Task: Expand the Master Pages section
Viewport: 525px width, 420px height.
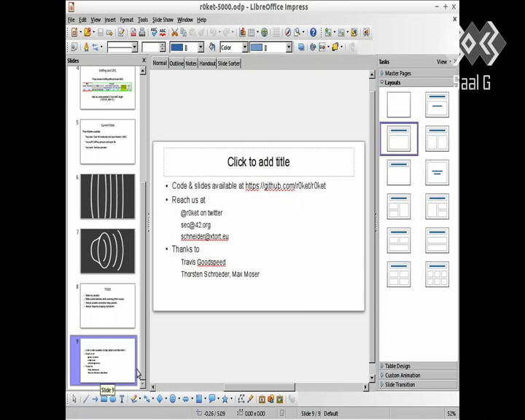Action: click(x=419, y=73)
